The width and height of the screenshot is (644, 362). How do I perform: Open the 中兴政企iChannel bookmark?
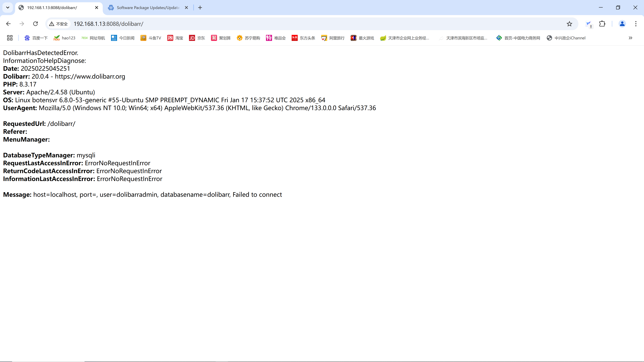click(x=566, y=38)
